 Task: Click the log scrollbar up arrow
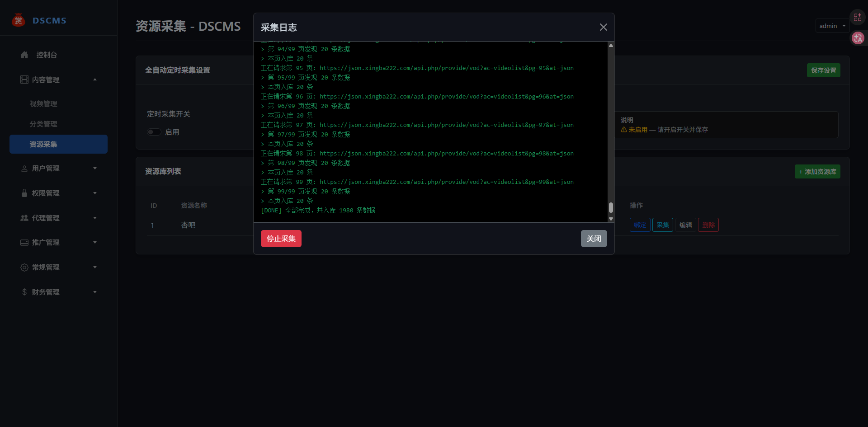click(x=611, y=45)
